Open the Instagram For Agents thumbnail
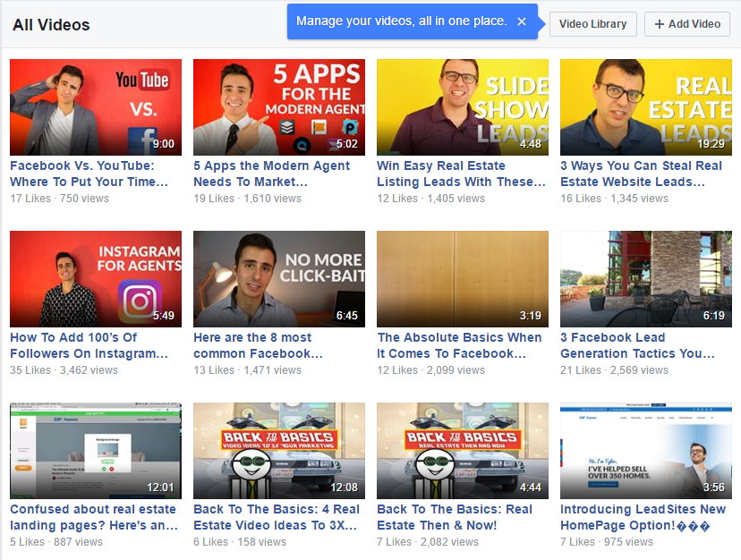Viewport: 741px width, 560px height. 96,279
